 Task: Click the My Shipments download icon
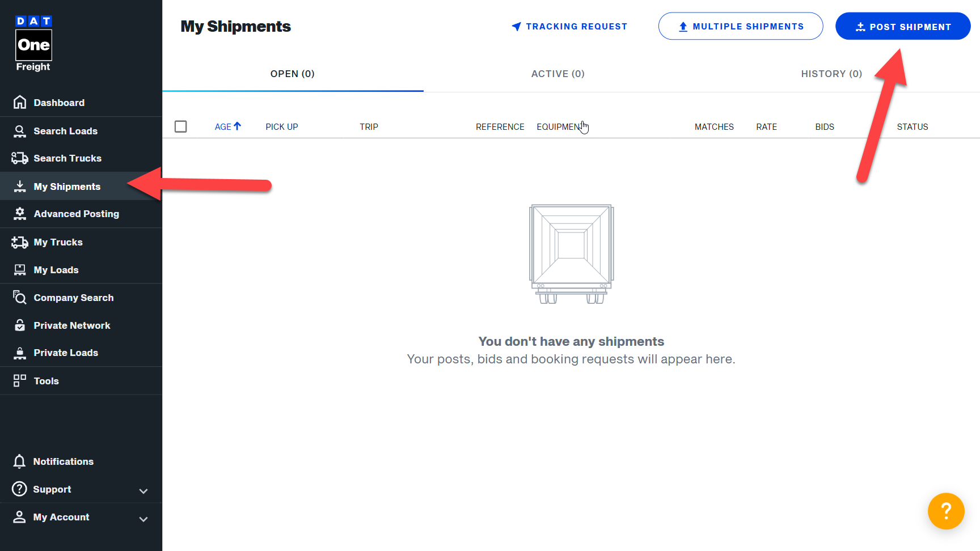click(x=20, y=186)
